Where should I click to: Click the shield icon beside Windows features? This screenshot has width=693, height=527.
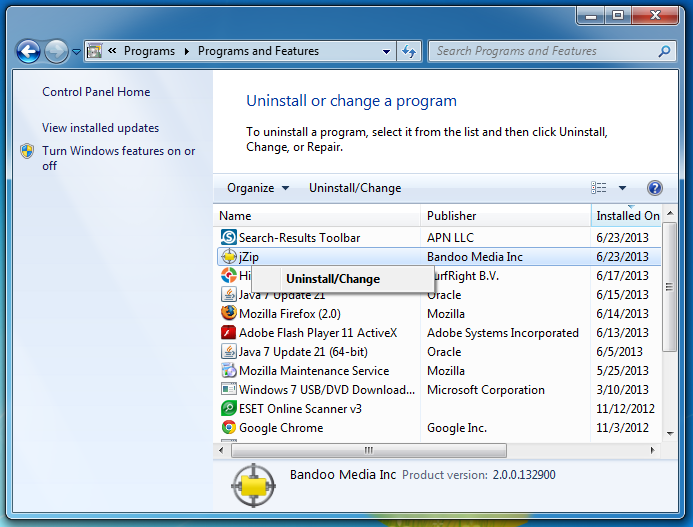[x=27, y=151]
